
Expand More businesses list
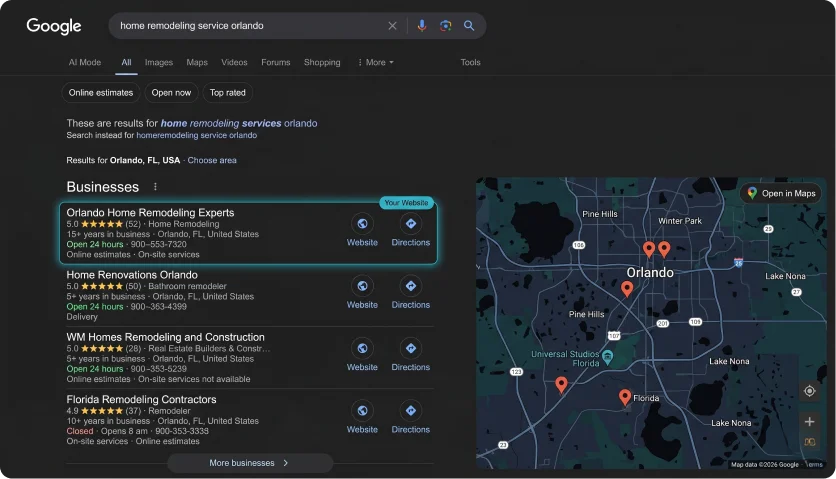coord(250,463)
